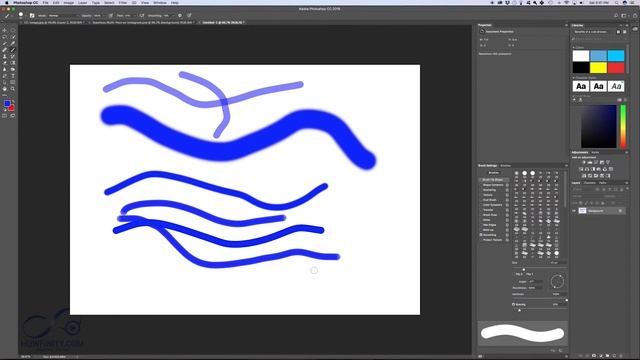Select the Brush tool in toolbar
The height and width of the screenshot is (360, 640).
pyautogui.click(x=13, y=50)
